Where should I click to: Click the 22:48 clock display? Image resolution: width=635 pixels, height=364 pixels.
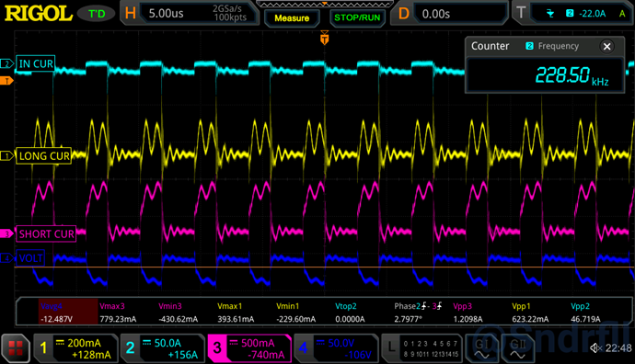tap(618, 347)
